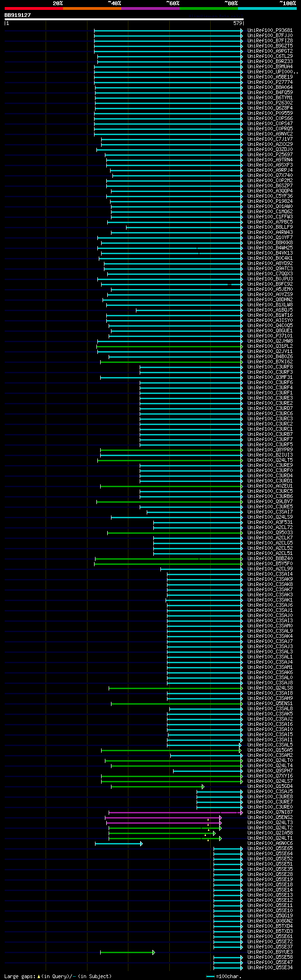Click the red 20% similarity legend bar
This screenshot has width=301, height=980.
coord(33,8)
